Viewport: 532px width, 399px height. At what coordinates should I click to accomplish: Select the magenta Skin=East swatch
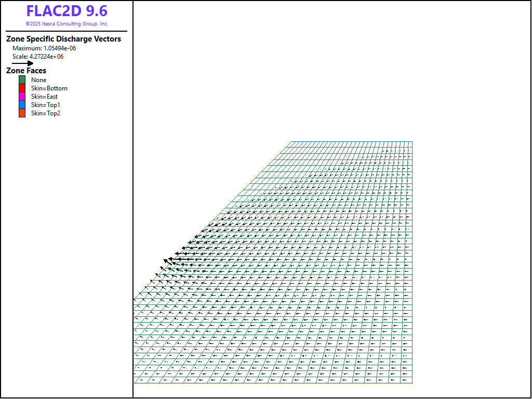22,97
